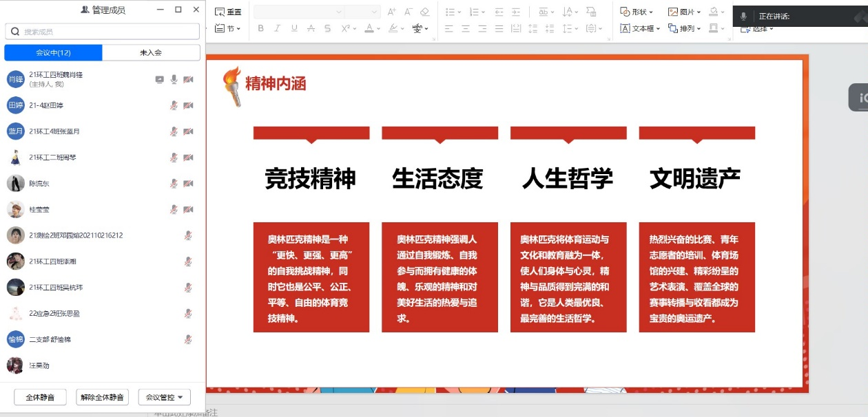Click the muted mic icon for 21-4赵田婷
This screenshot has height=417, width=868.
(174, 105)
